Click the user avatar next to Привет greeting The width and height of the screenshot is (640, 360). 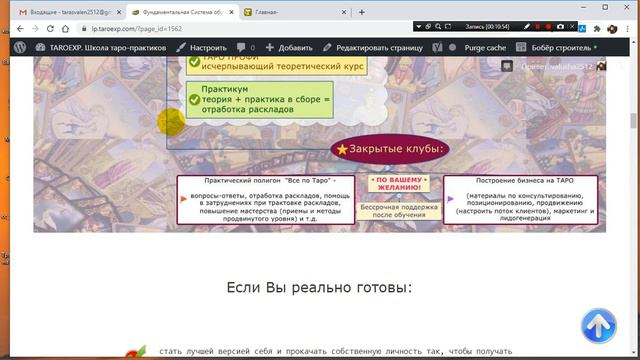coord(601,66)
